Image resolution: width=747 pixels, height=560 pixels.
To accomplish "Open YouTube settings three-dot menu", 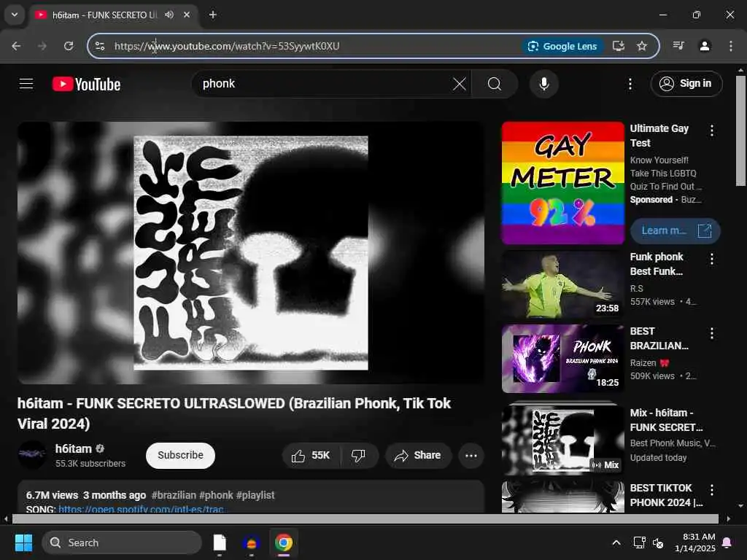I will click(630, 85).
